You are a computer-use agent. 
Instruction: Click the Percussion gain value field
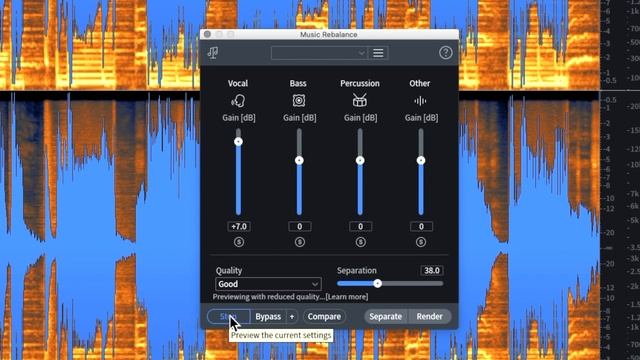tap(360, 227)
